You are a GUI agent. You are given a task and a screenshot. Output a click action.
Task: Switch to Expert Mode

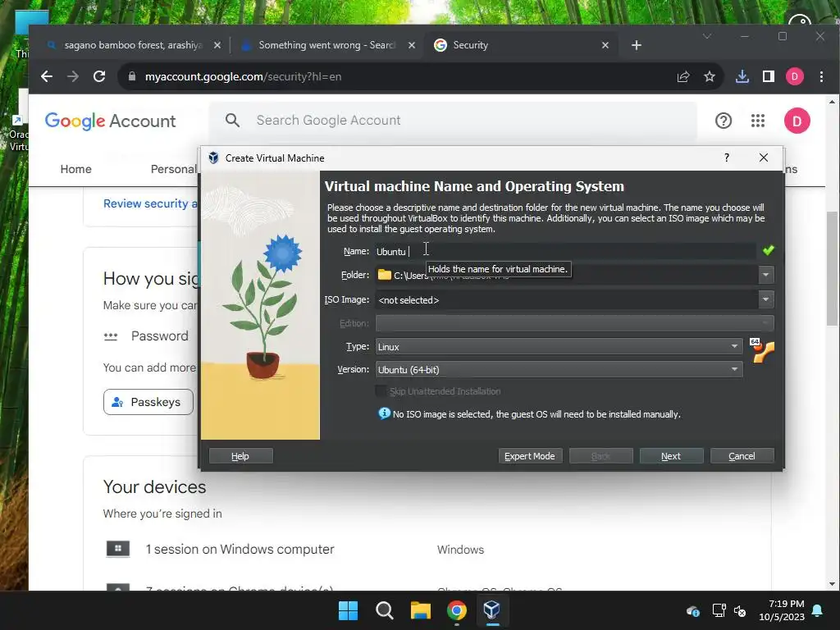(530, 456)
